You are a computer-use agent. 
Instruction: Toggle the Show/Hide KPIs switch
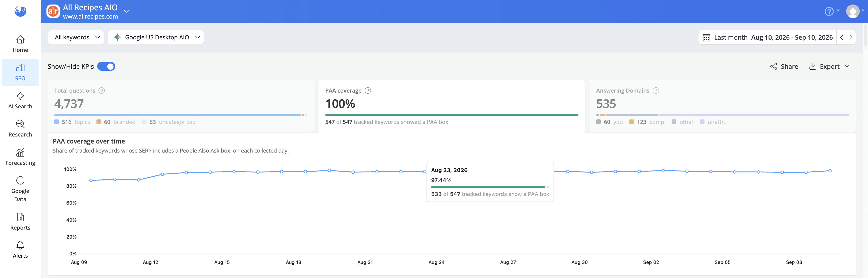[x=106, y=66]
